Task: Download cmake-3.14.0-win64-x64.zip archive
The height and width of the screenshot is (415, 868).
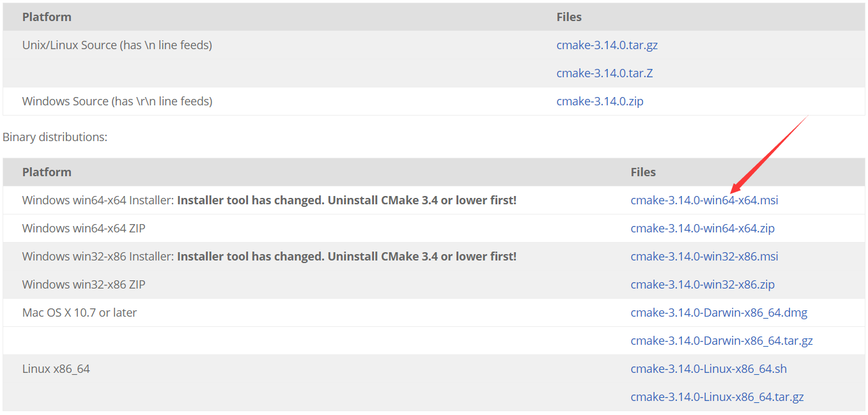Action: point(702,228)
